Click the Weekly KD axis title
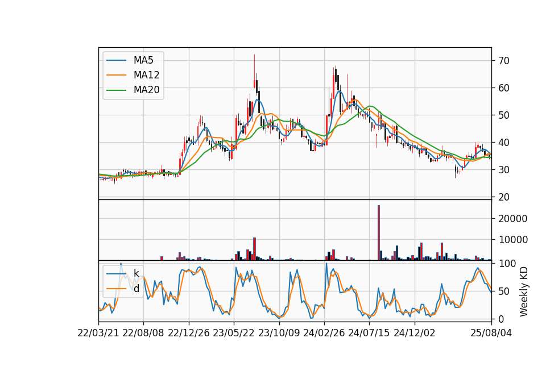 (x=524, y=291)
